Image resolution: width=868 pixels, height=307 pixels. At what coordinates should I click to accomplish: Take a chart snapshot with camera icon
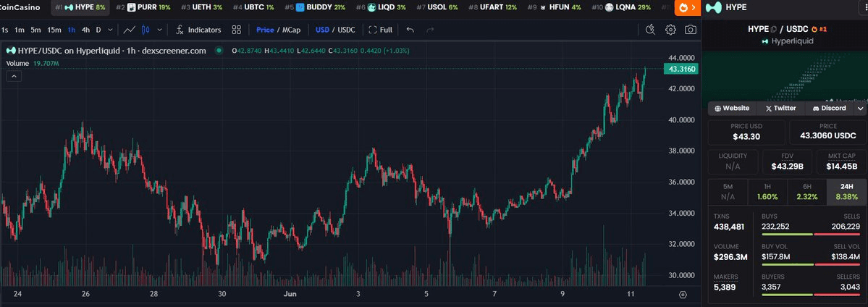(x=691, y=30)
